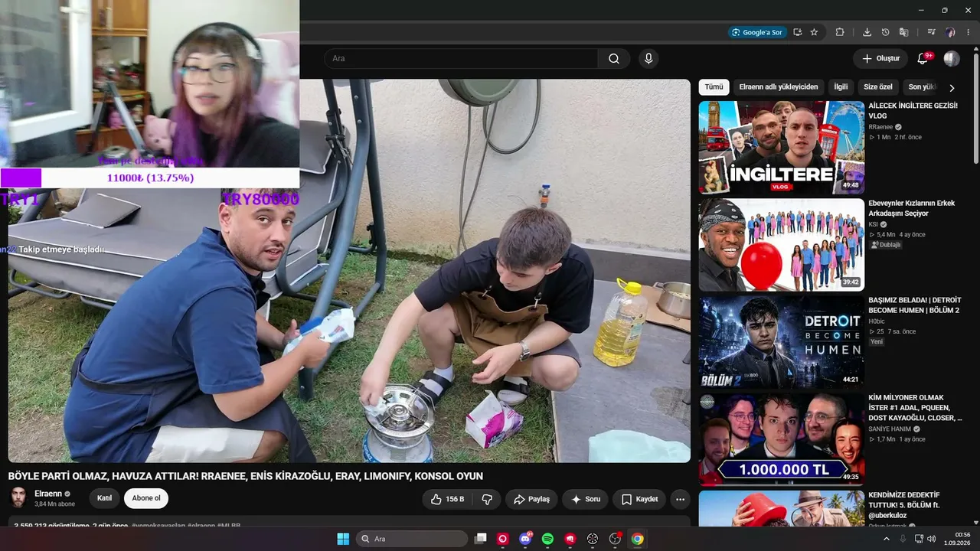The image size is (980, 551).
Task: Click the SANİYE HANIM channel name
Action: [x=890, y=429]
